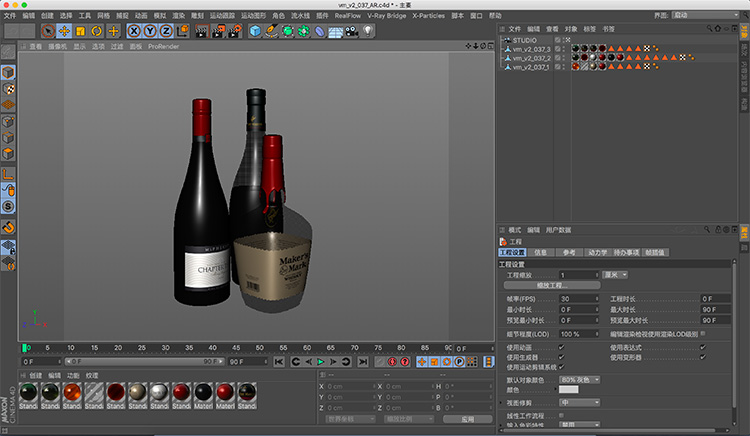750x436 pixels.
Task: Add a Camera object
Action: 352,31
